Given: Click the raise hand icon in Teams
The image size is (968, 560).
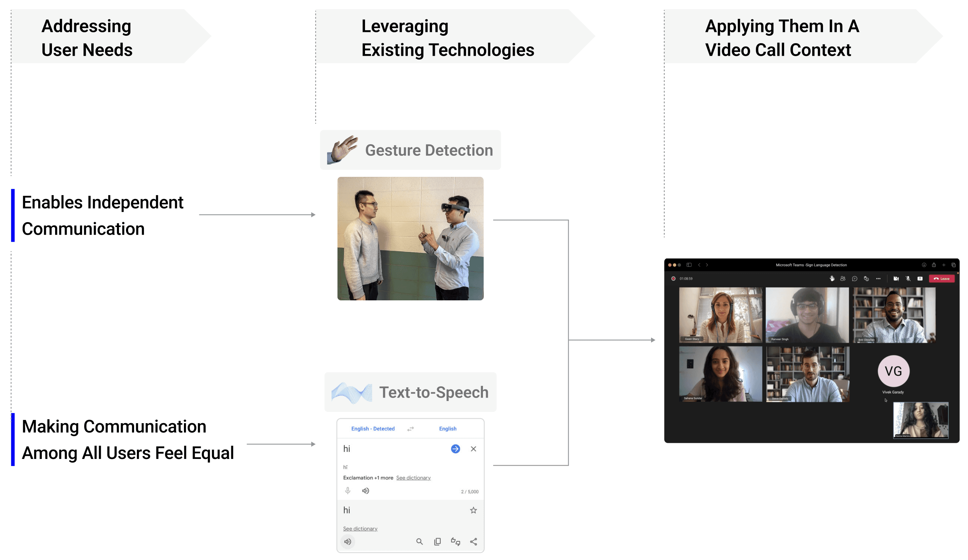Looking at the screenshot, I should click(x=831, y=279).
